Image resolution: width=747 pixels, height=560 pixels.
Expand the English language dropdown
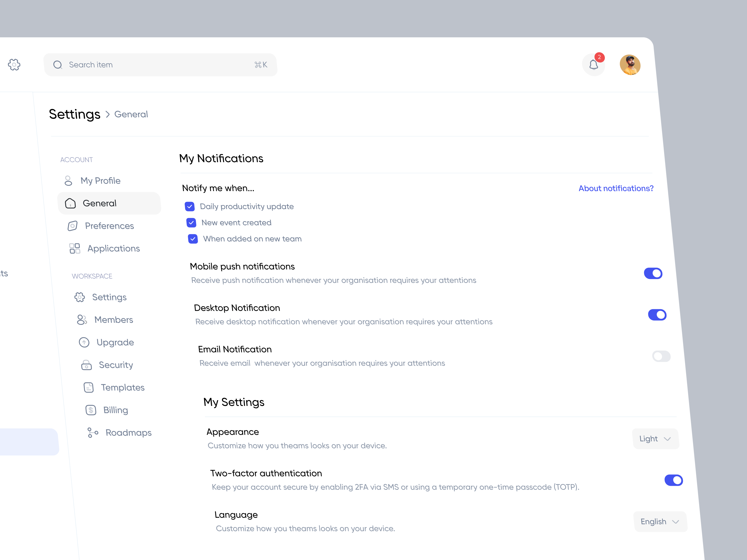(x=660, y=521)
